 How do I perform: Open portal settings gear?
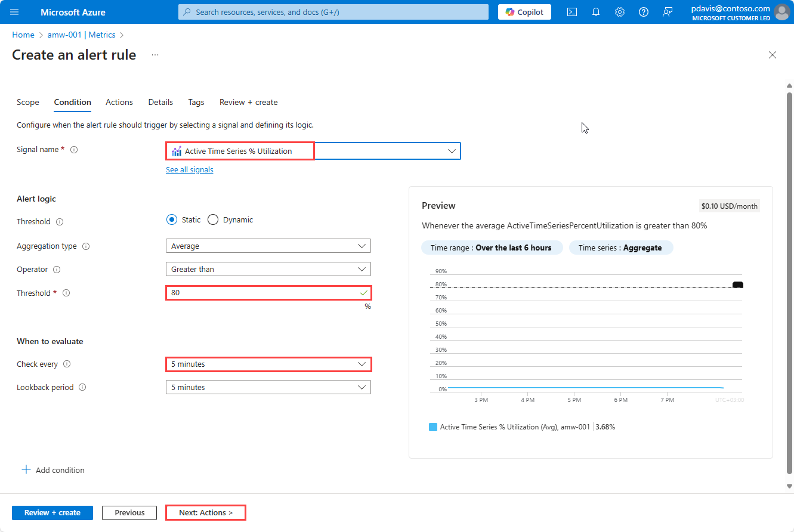620,12
